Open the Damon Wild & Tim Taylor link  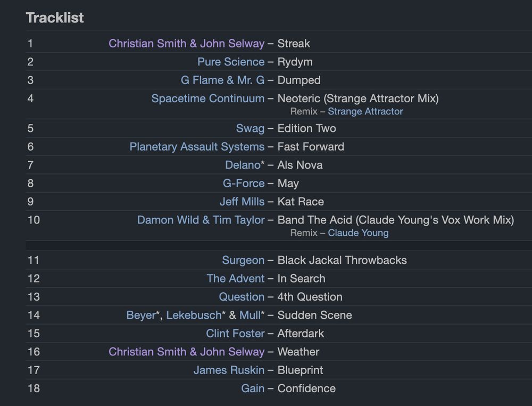pos(201,220)
